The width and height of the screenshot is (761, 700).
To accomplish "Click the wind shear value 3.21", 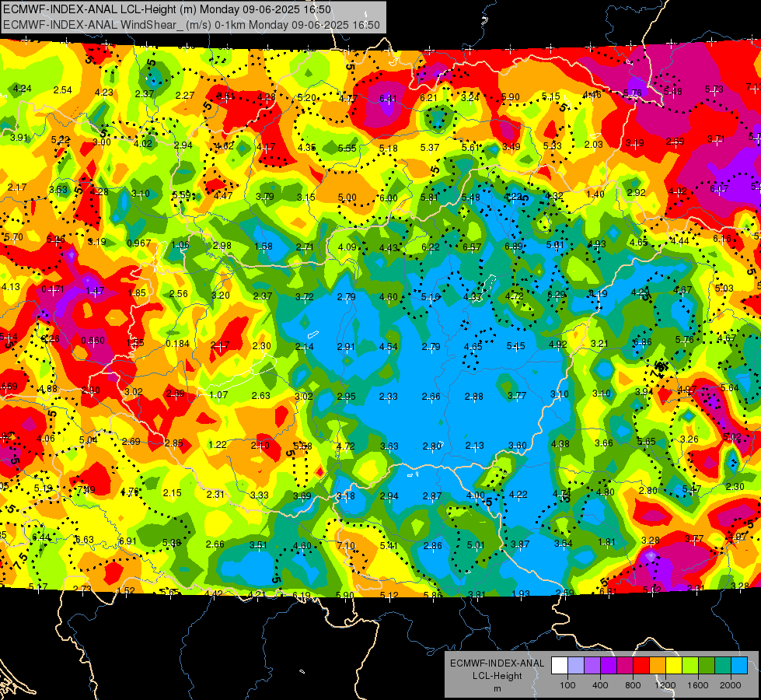I will [599, 344].
